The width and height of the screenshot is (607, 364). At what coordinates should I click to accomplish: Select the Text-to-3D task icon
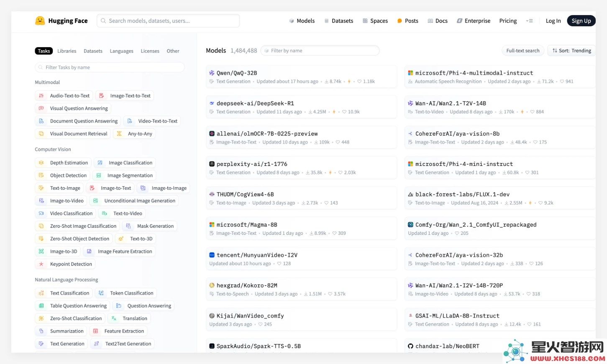point(121,239)
